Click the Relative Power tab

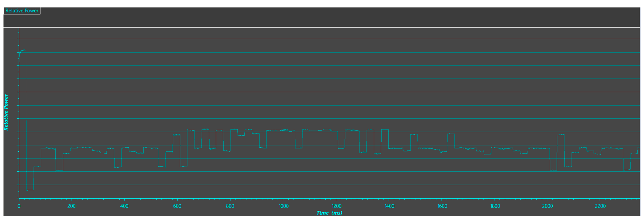(x=22, y=11)
